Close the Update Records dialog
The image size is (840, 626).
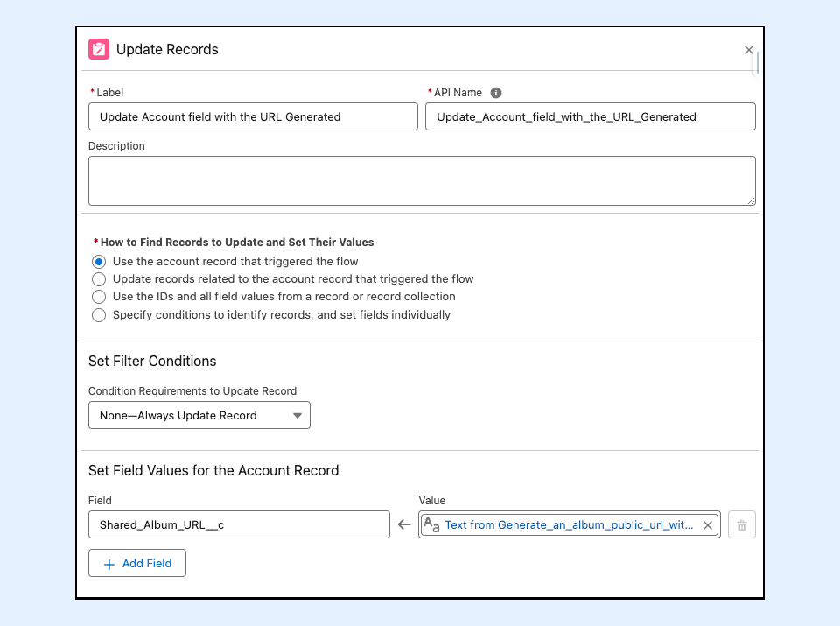point(748,50)
